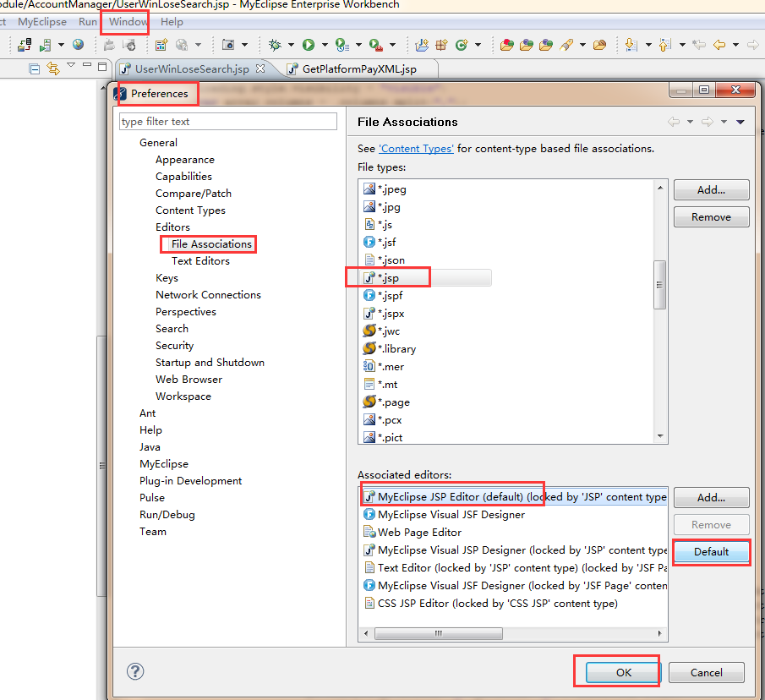The width and height of the screenshot is (765, 700).
Task: Select Content Types in the preferences tree
Action: click(x=190, y=211)
